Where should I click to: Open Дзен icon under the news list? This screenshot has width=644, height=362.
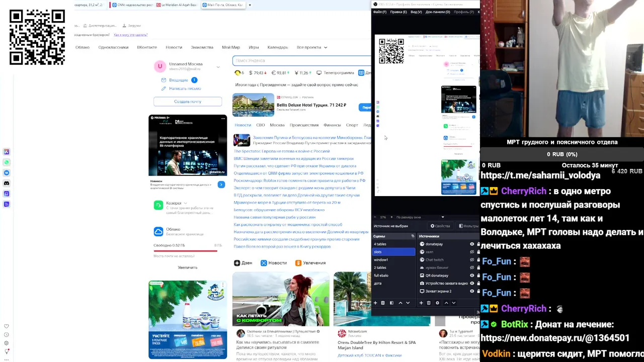tap(237, 263)
